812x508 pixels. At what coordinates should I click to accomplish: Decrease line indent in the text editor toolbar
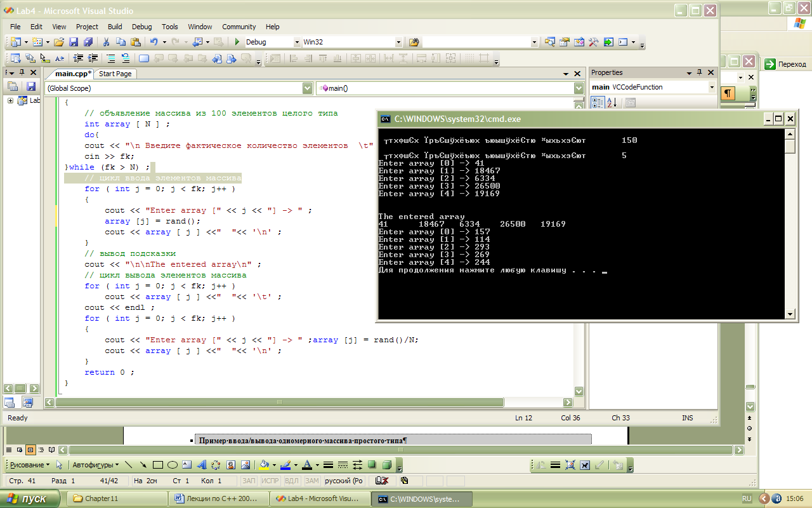79,58
